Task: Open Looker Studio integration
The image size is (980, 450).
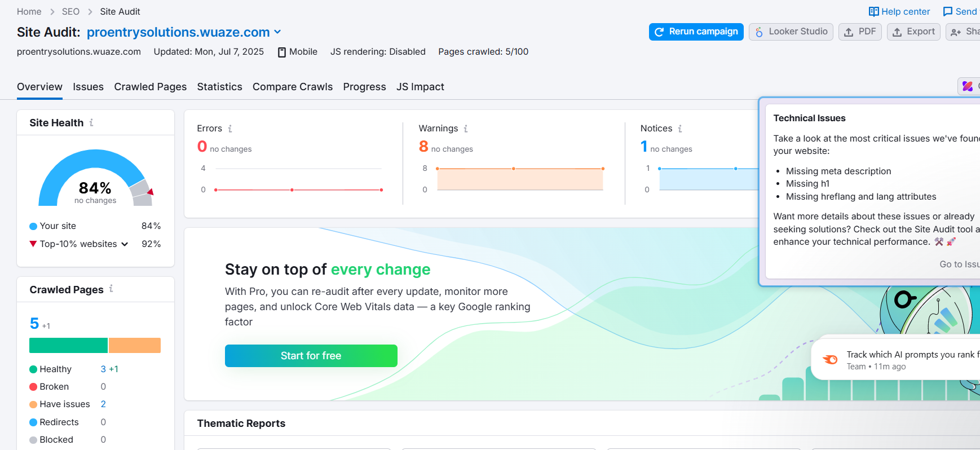Action: coord(791,32)
